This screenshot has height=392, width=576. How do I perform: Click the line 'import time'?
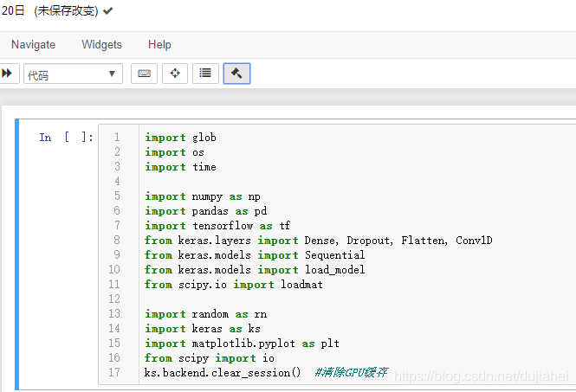point(180,167)
